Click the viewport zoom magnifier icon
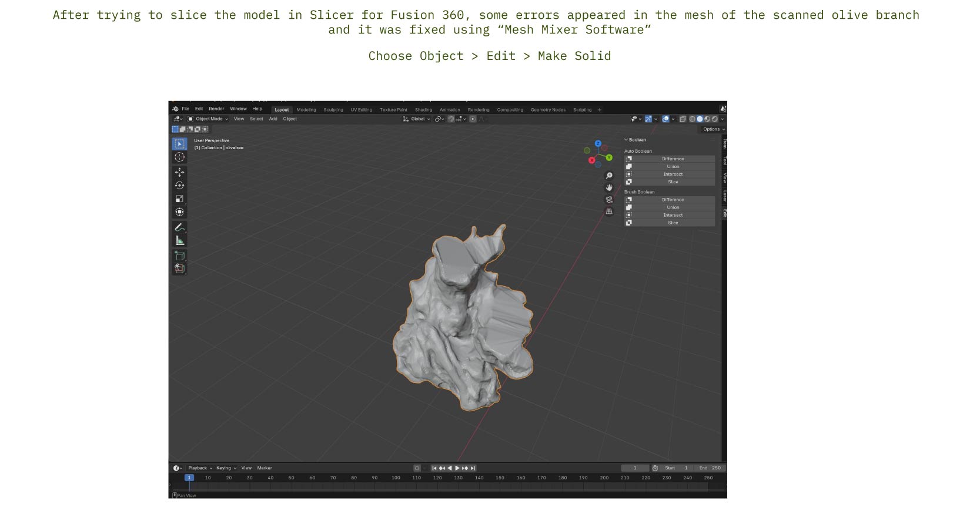 point(609,176)
